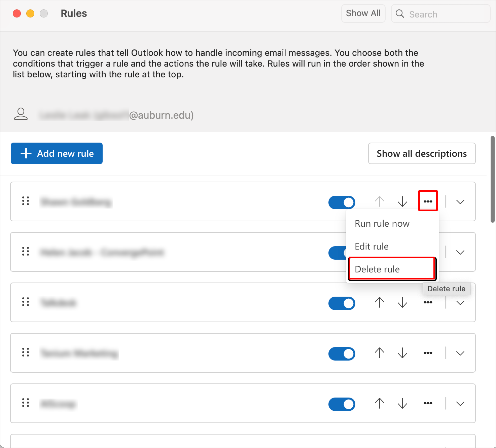Screen dimensions: 496x448
Task: Click the up arrow on the fifth rule
Action: [379, 403]
